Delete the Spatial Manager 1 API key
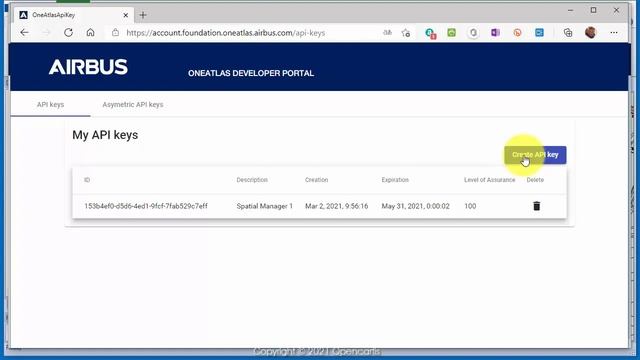Image resolution: width=640 pixels, height=360 pixels. pos(536,206)
